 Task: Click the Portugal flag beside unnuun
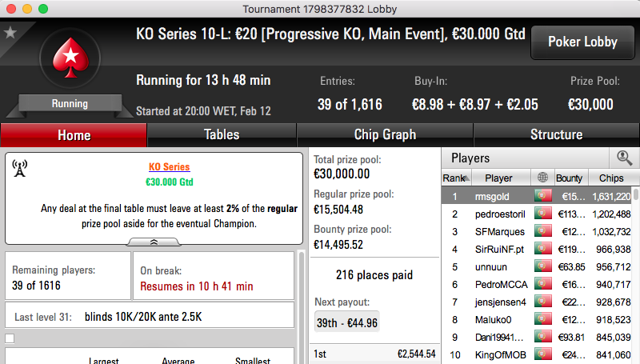(543, 266)
